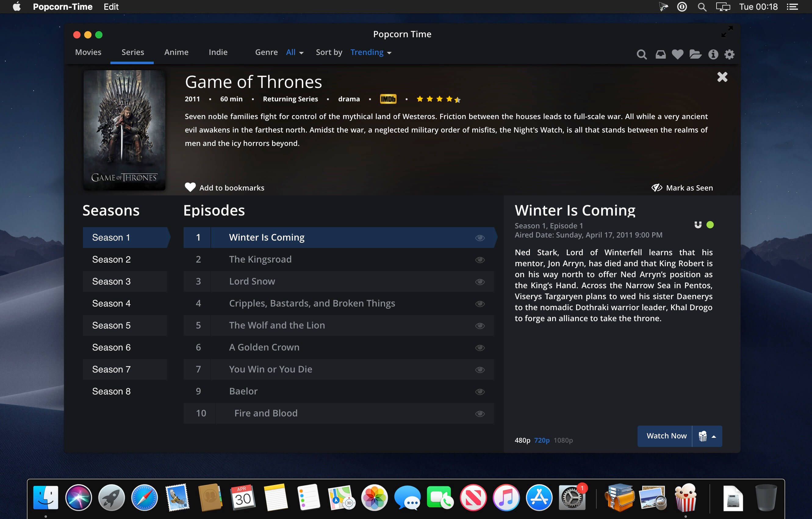Open the Apple menu
Screen dimensions: 812x519
(x=16, y=6)
